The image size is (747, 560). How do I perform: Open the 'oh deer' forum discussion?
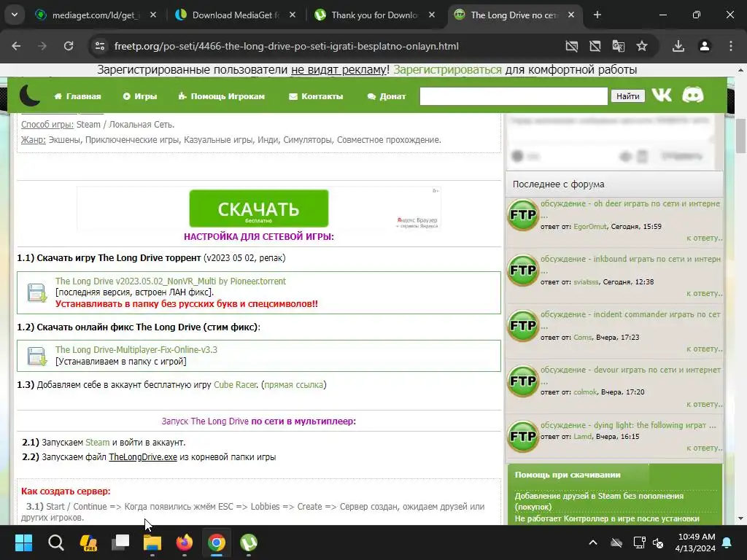tap(630, 204)
